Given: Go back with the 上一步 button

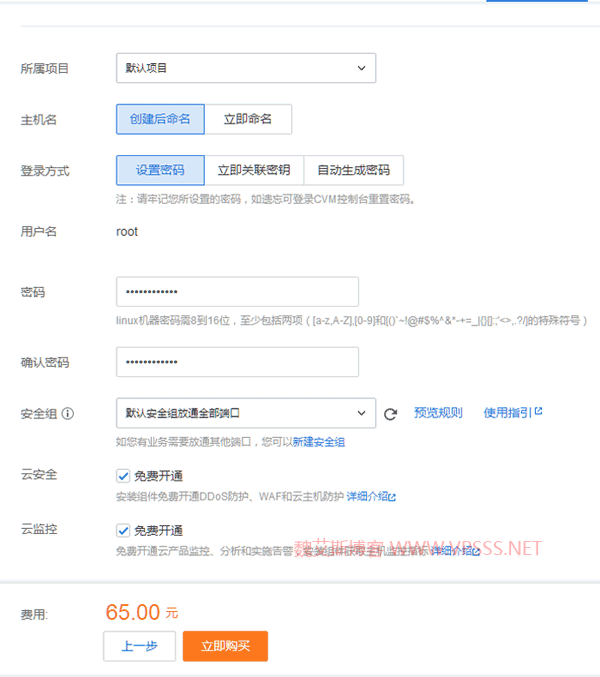Looking at the screenshot, I should tap(139, 646).
